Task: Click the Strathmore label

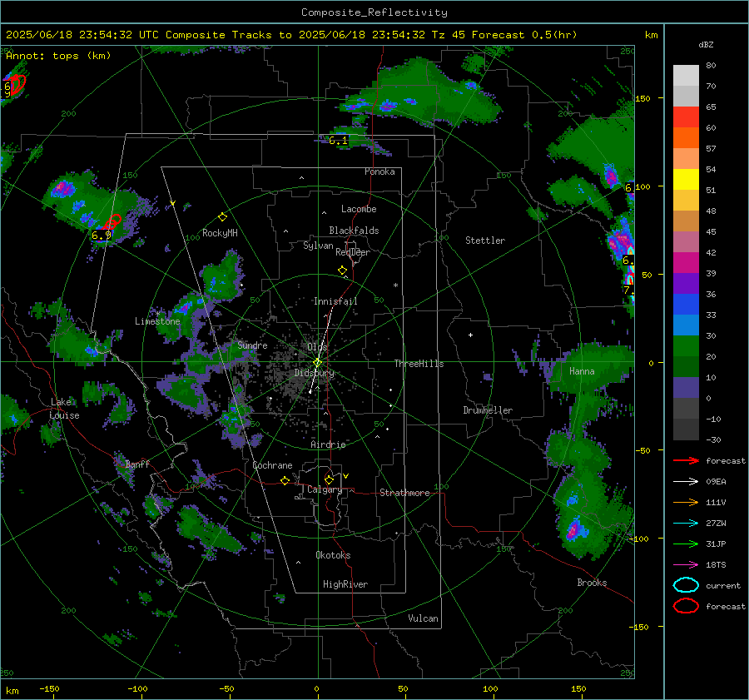Action: (x=404, y=493)
